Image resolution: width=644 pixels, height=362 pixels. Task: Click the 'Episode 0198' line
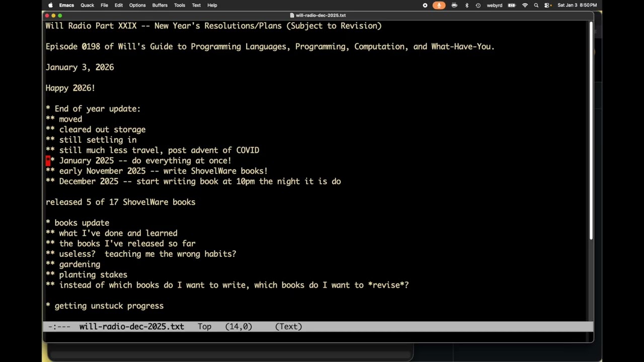click(x=270, y=47)
